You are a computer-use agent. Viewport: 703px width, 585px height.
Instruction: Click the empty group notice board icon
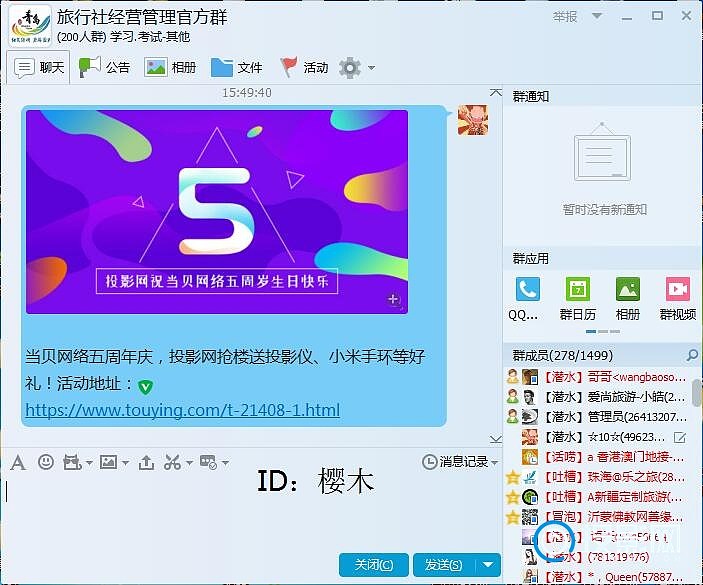pos(602,152)
